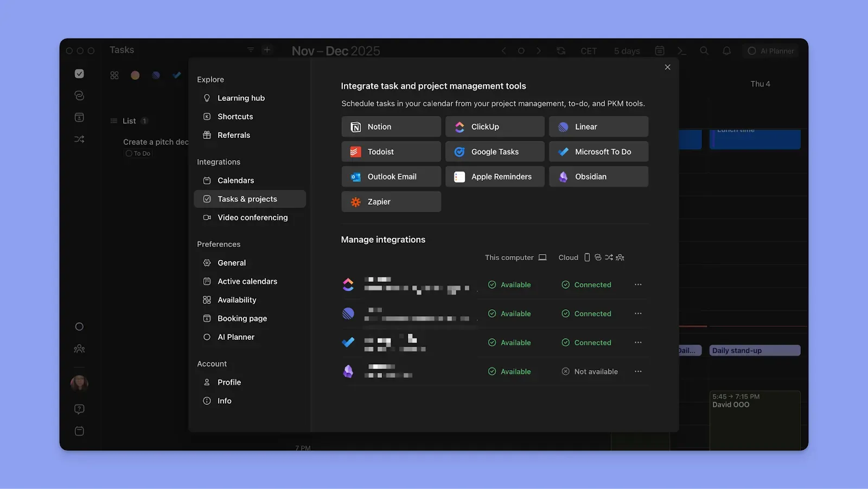This screenshot has width=868, height=489.
Task: Open the Obsidian integration options menu
Action: [x=639, y=371]
